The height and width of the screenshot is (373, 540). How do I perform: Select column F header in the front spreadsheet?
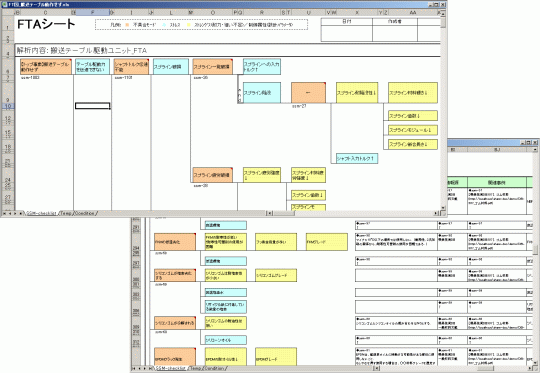coord(92,12)
